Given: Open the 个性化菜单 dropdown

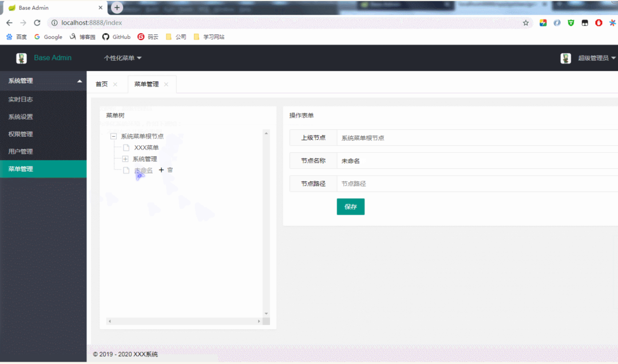Looking at the screenshot, I should pyautogui.click(x=122, y=58).
